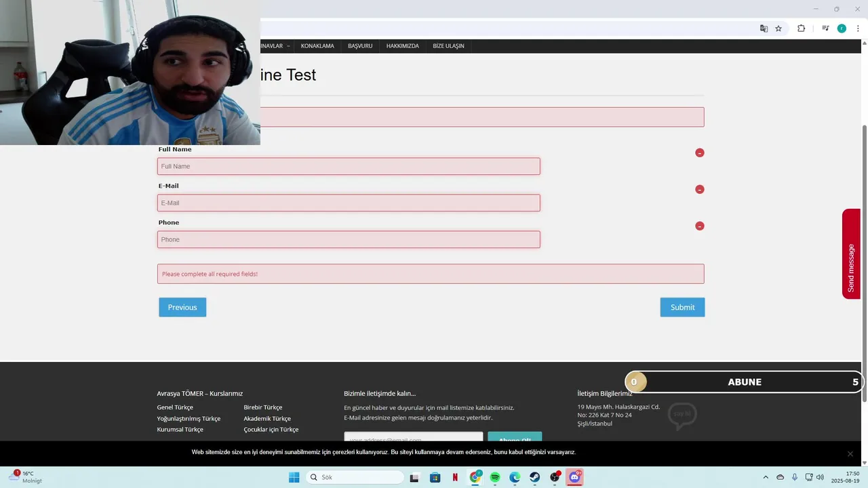This screenshot has width=868, height=488.
Task: Open the network status tray icon
Action: pyautogui.click(x=809, y=477)
